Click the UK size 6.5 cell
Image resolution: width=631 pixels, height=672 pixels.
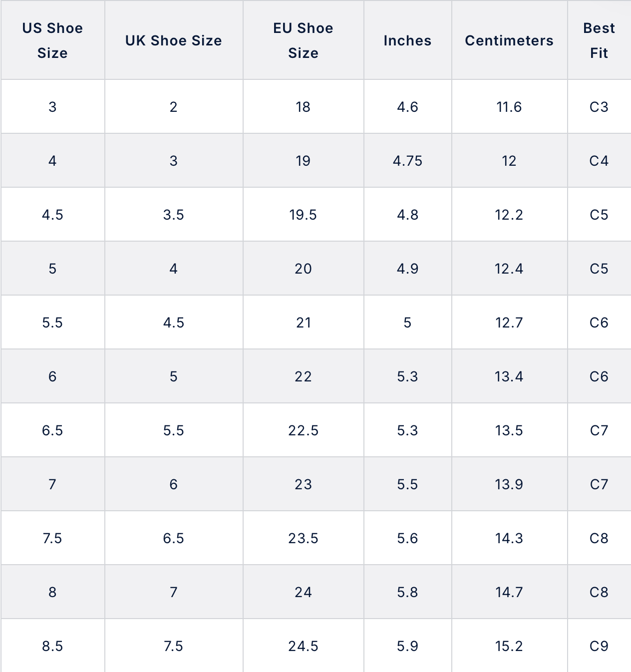pos(174,538)
